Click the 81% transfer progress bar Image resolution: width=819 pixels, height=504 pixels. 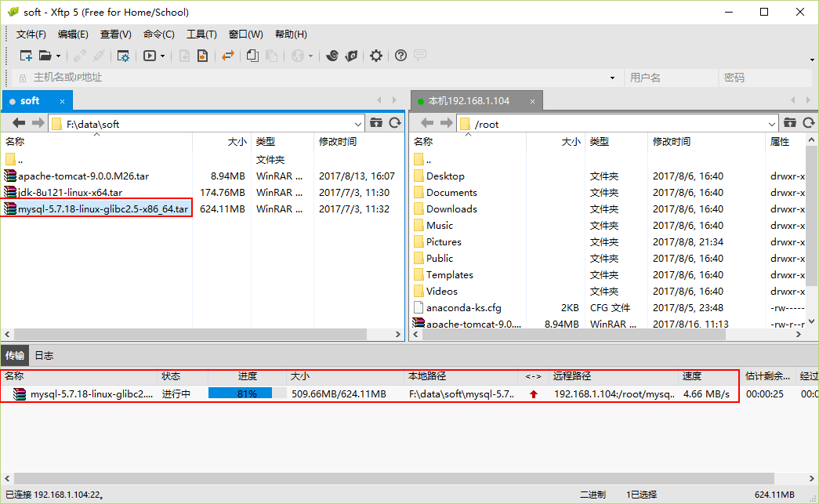pos(240,394)
